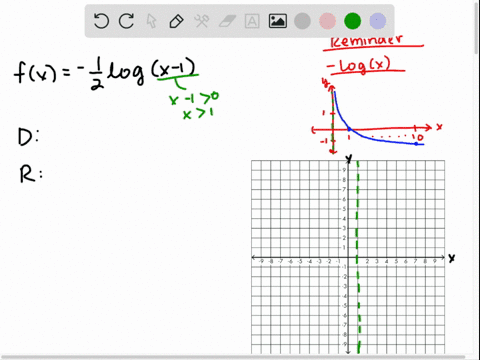480x360 pixels.
Task: Click the redo arrow icon
Action: click(x=127, y=21)
